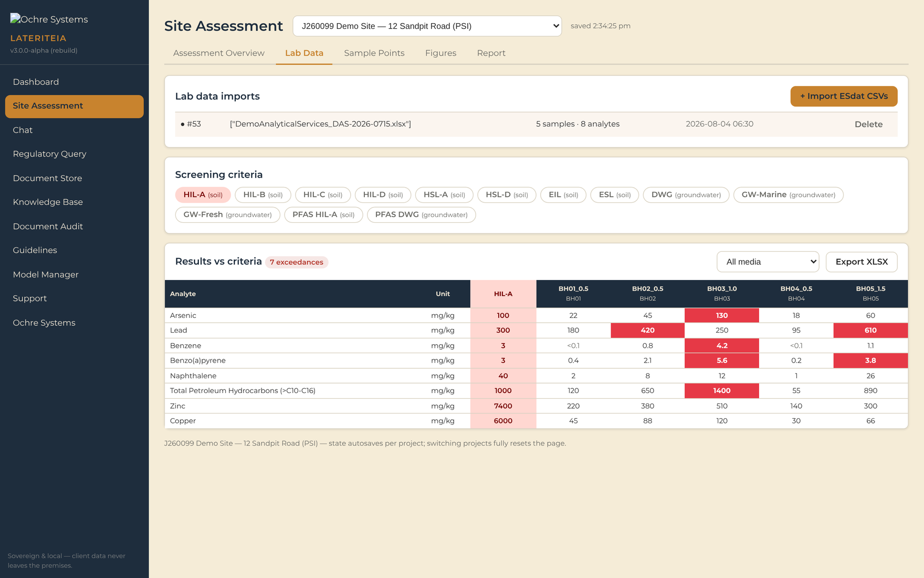Switch to Sample Points tab
Viewport: 924px width, 578px height.
pyautogui.click(x=374, y=53)
